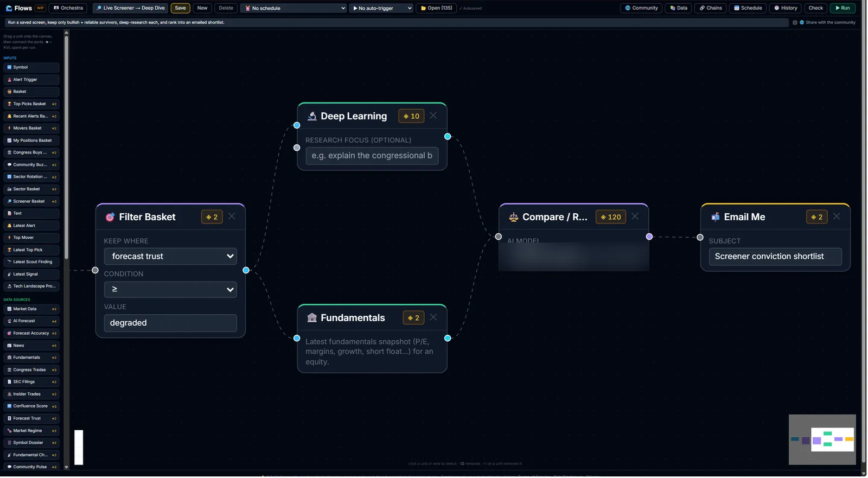The image size is (868, 478).
Task: Switch to the Orchestra tab
Action: point(69,8)
